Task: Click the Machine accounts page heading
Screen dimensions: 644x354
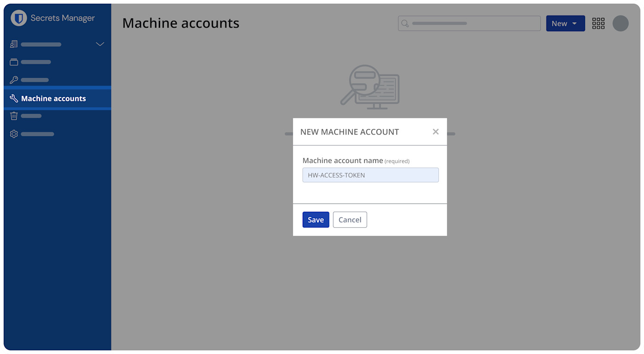Action: pyautogui.click(x=181, y=23)
